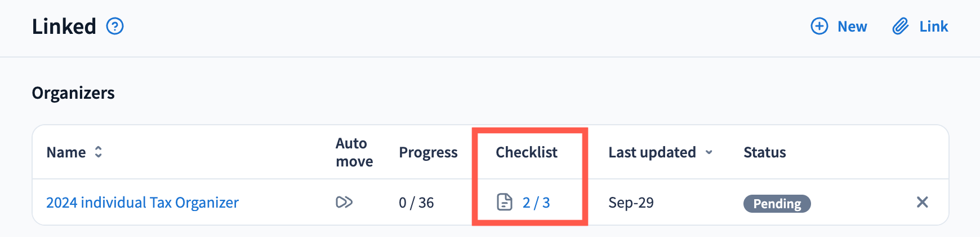This screenshot has width=980, height=237.
Task: Open help for the Linked section
Action: (115, 27)
